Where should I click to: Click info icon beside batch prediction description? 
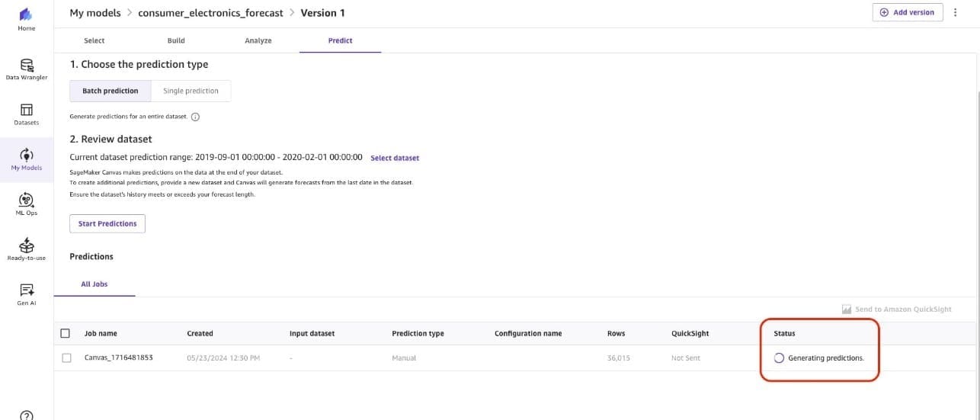[x=195, y=117]
